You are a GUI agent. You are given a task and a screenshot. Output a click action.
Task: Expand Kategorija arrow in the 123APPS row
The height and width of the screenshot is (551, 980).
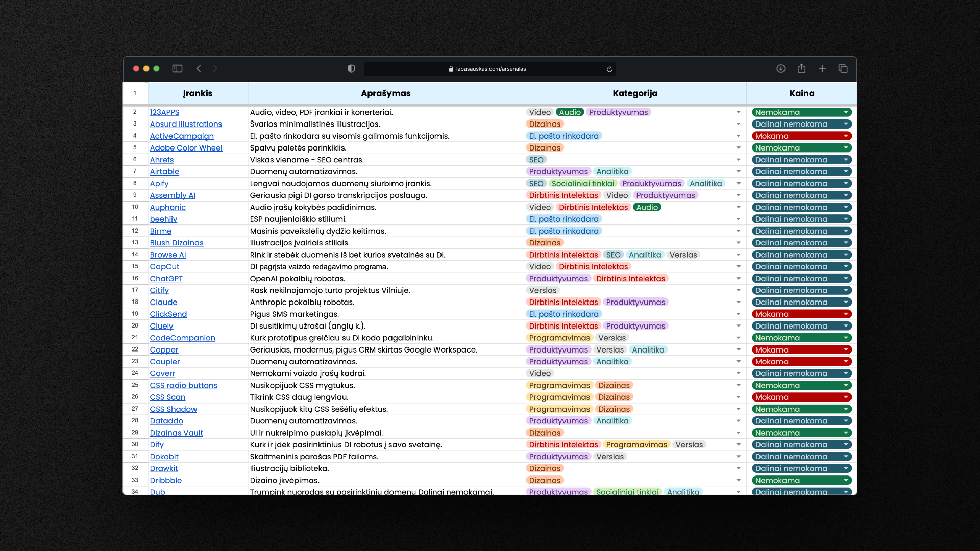738,112
